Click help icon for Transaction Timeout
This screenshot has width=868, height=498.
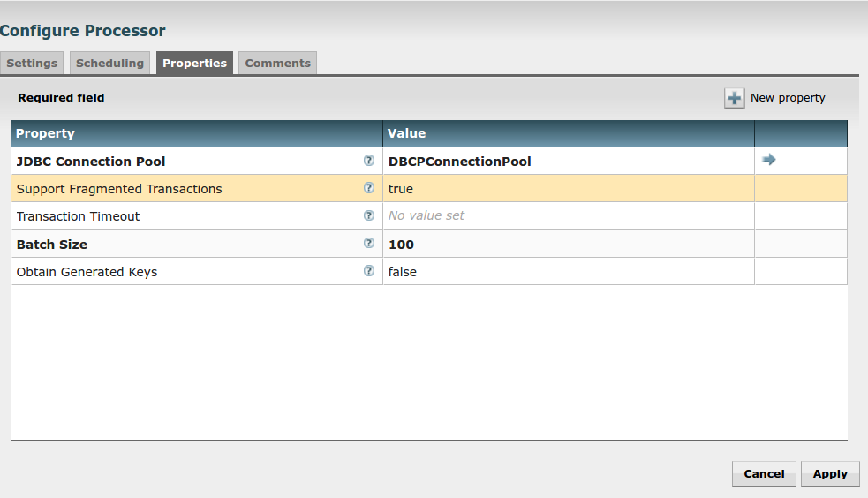(x=369, y=215)
